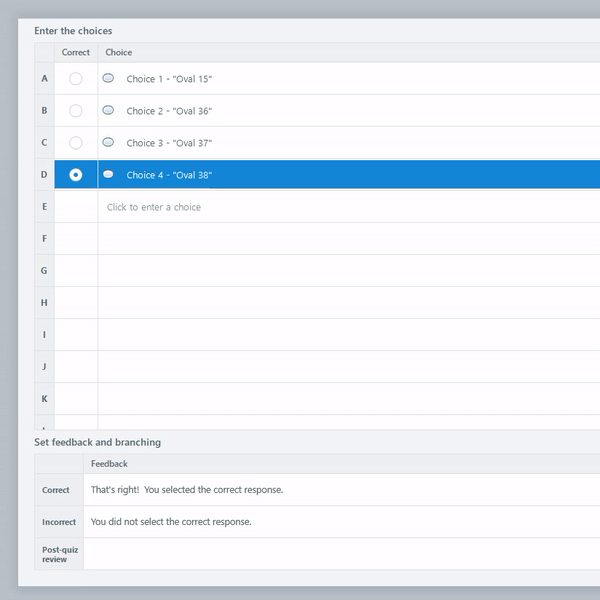Select row header J

[44, 367]
